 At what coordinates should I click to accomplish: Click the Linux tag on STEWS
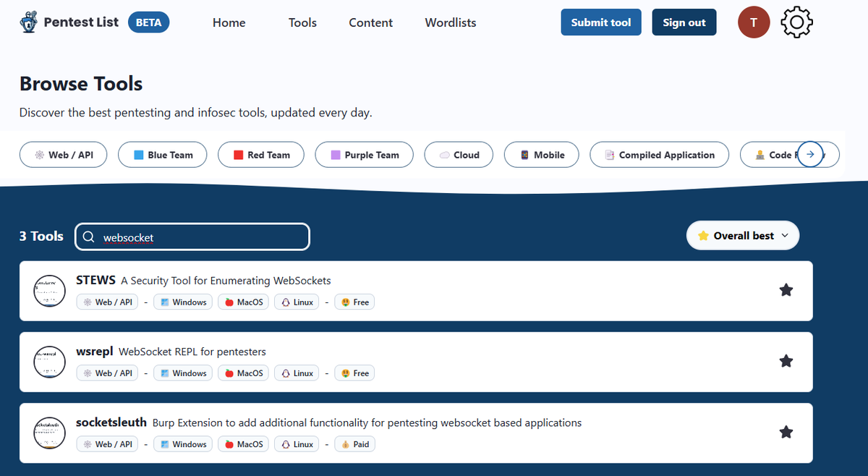click(297, 302)
